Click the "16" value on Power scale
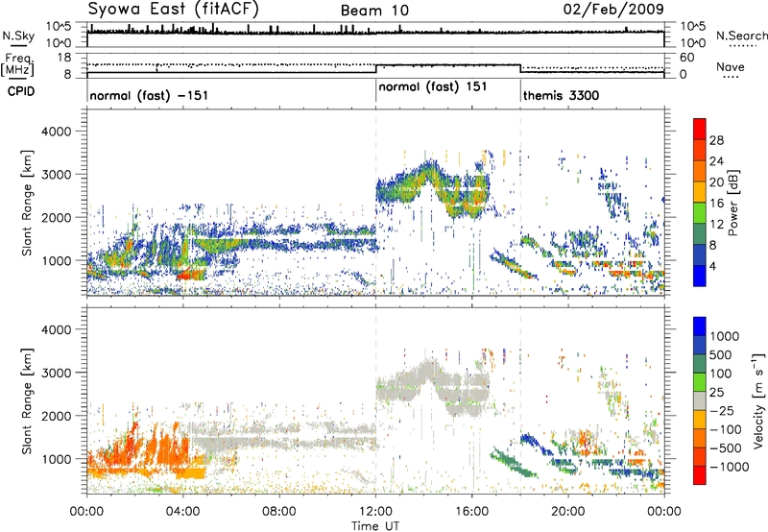Screen dimensions: 768x532 coord(716,204)
